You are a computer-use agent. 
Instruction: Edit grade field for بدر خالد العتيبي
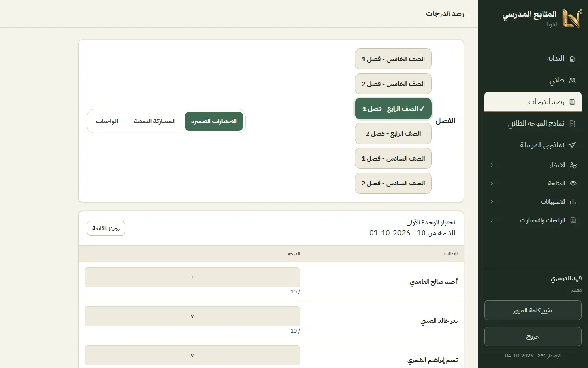(192, 316)
